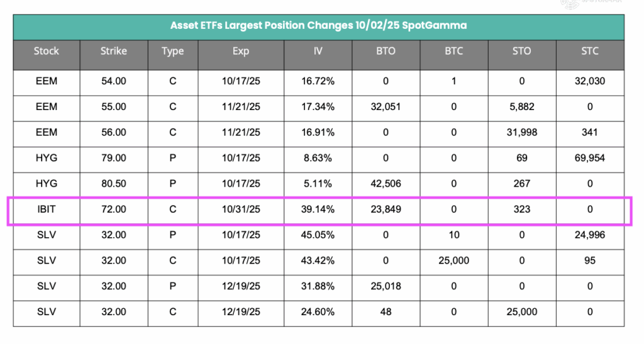Click the 23,849 BTO value

point(386,209)
